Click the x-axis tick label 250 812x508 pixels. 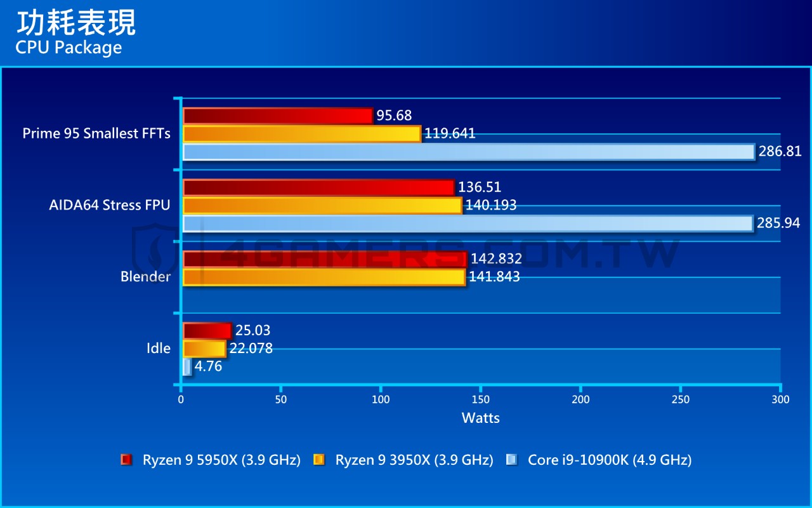pyautogui.click(x=681, y=399)
